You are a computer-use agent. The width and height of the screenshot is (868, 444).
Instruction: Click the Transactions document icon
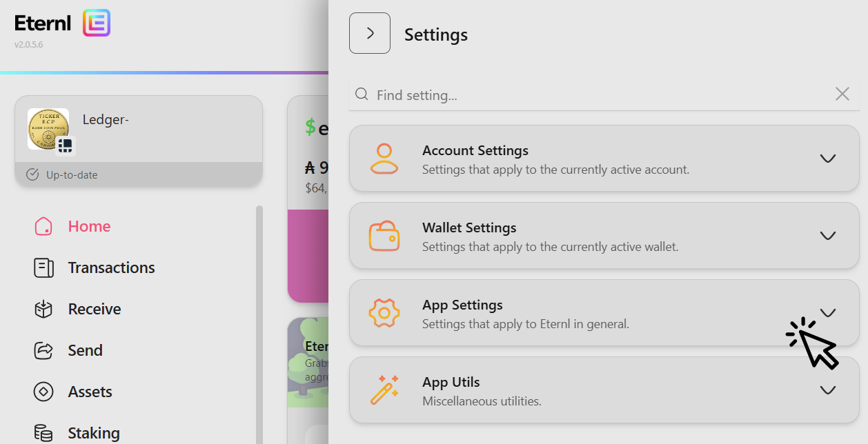tap(43, 268)
